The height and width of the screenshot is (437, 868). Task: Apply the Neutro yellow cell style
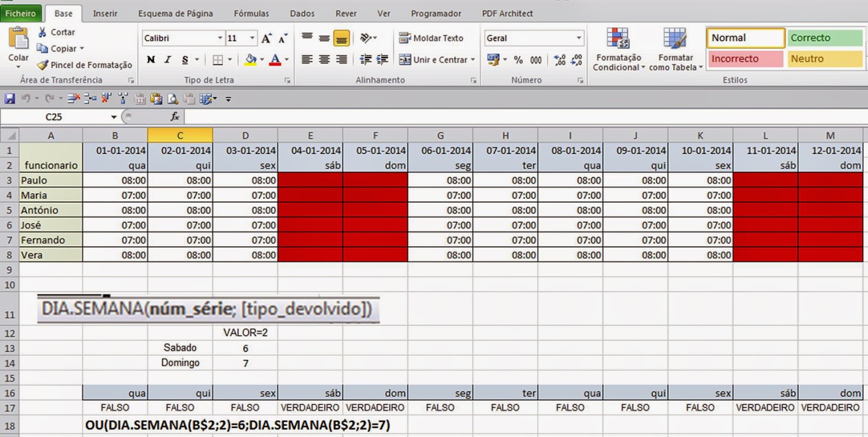(x=825, y=59)
